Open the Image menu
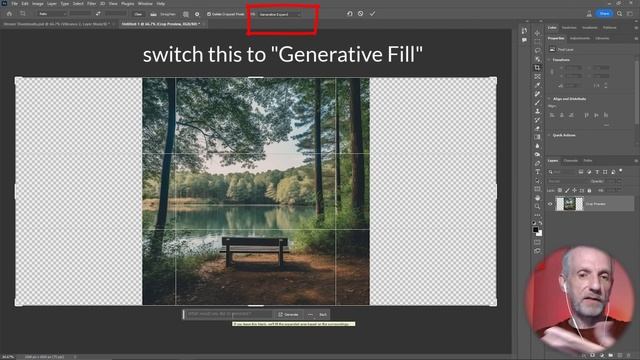 point(38,4)
